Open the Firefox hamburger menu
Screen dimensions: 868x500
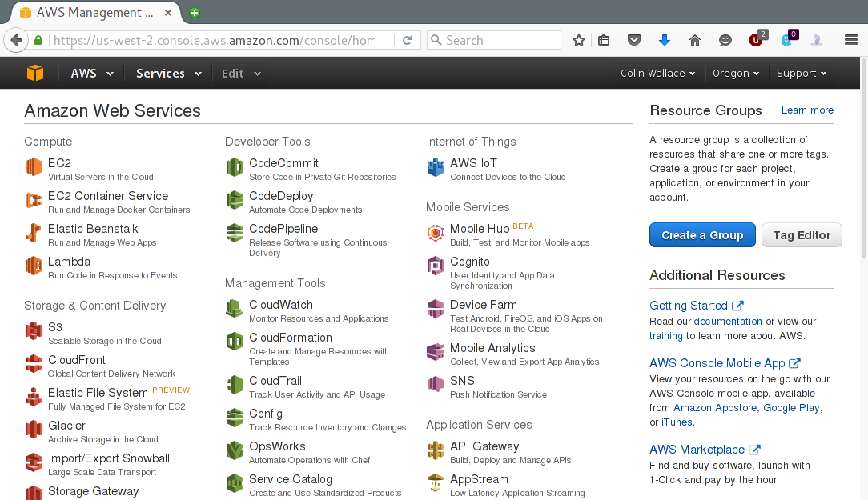(x=851, y=40)
